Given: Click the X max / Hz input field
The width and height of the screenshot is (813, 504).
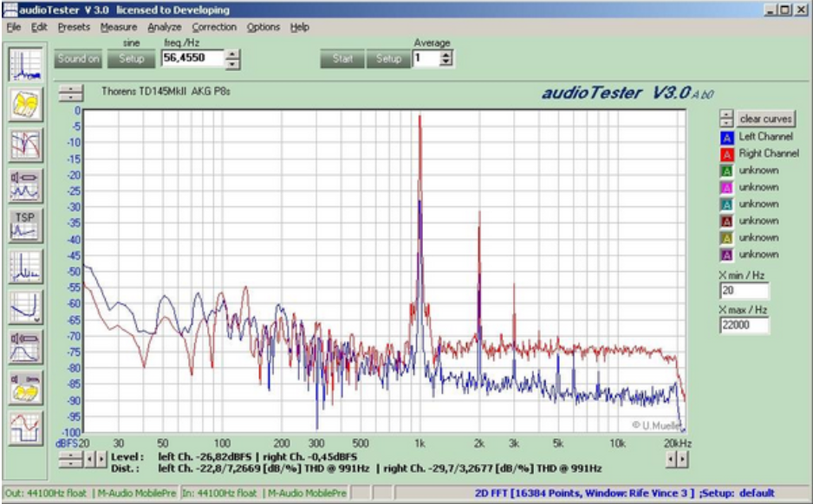Looking at the screenshot, I should [743, 326].
